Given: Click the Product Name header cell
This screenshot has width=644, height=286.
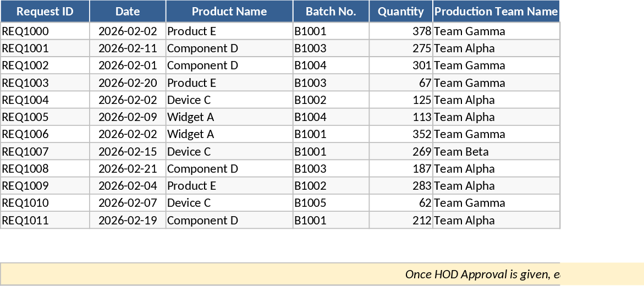Looking at the screenshot, I should pos(229,12).
